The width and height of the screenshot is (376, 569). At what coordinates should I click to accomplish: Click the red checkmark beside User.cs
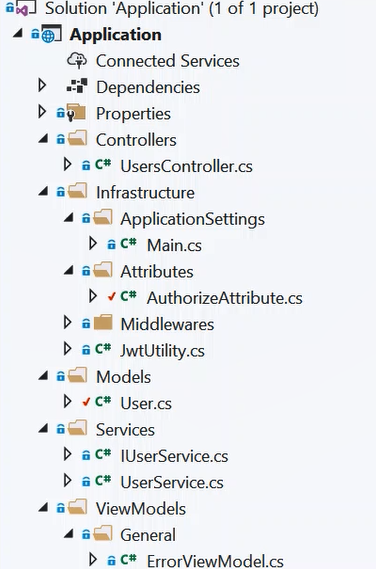(x=86, y=402)
